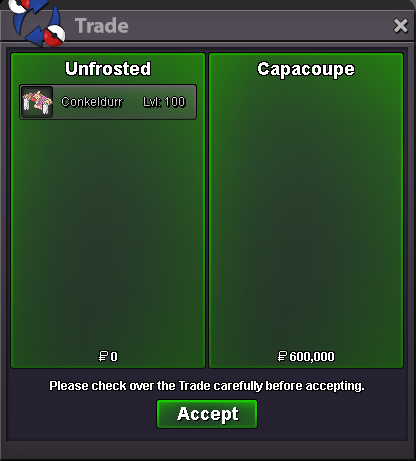The height and width of the screenshot is (461, 416).
Task: Click the Pokeball swap Trade icon
Action: pyautogui.click(x=36, y=22)
